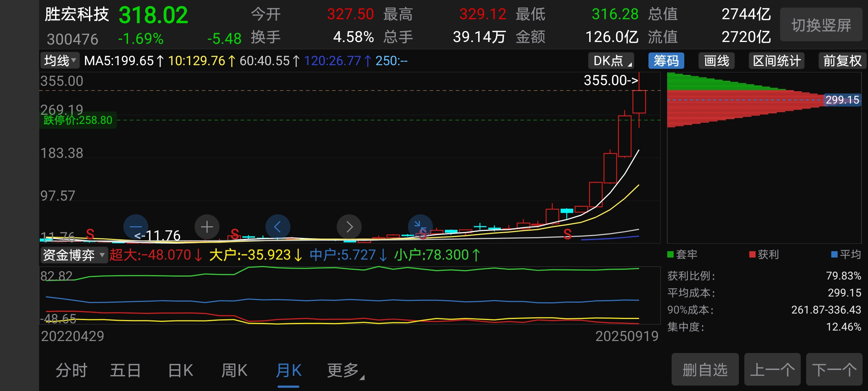
Task: Toggle 前复权 price adjustment mode
Action: [x=842, y=61]
